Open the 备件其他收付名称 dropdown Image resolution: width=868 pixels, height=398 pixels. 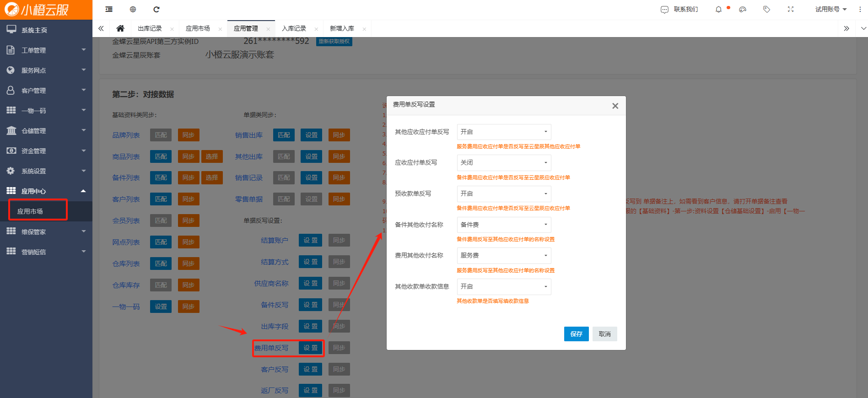[504, 225]
